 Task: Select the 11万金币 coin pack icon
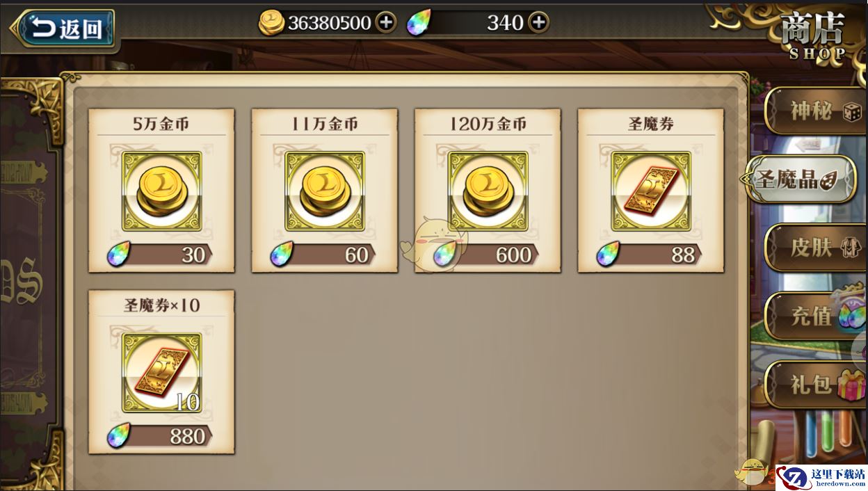(x=325, y=191)
